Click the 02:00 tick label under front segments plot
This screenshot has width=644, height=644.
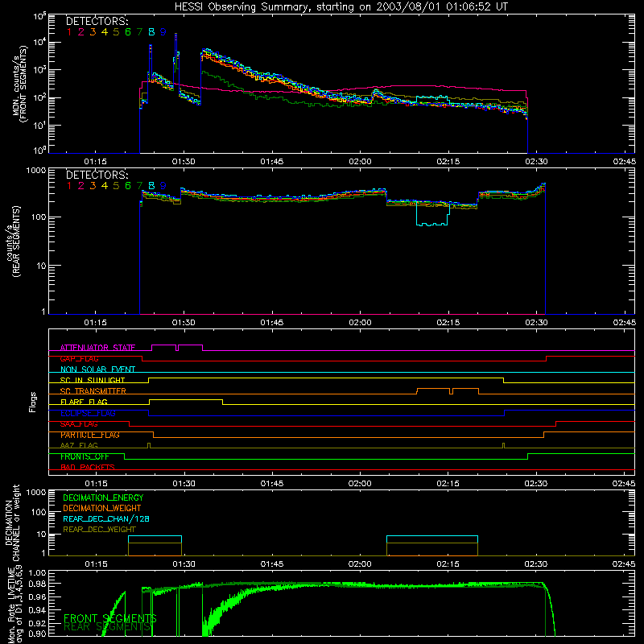click(360, 162)
